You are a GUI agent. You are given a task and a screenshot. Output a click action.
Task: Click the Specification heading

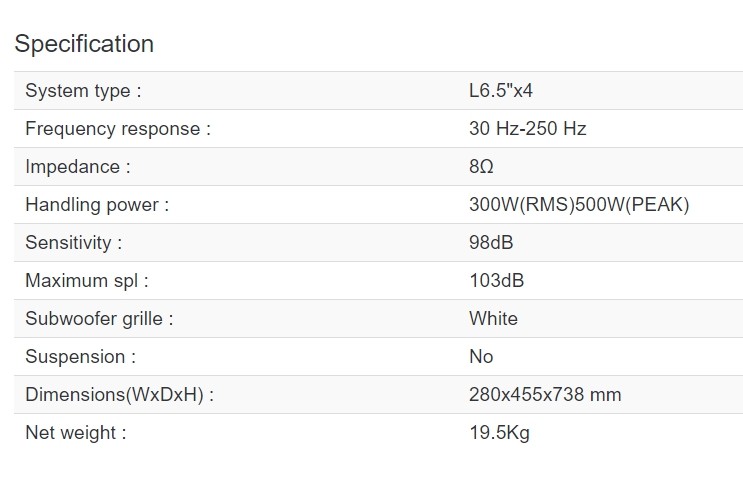(84, 44)
